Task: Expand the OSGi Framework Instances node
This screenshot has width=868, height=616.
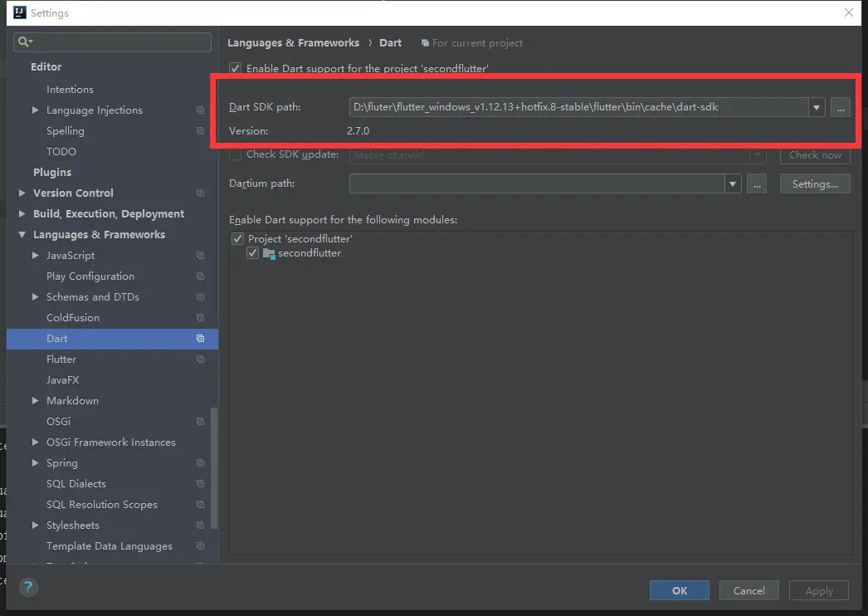Action: 35,442
